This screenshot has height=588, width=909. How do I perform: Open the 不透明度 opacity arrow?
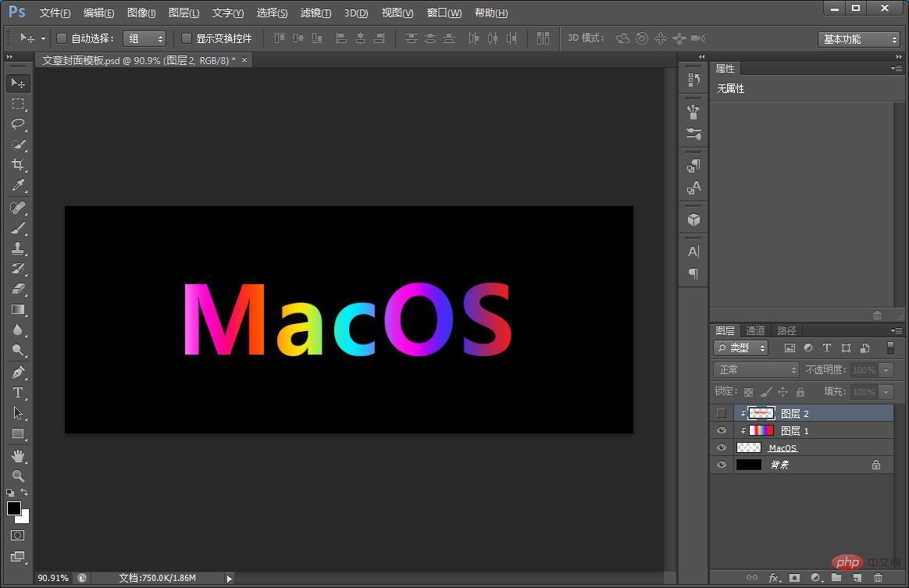(886, 370)
